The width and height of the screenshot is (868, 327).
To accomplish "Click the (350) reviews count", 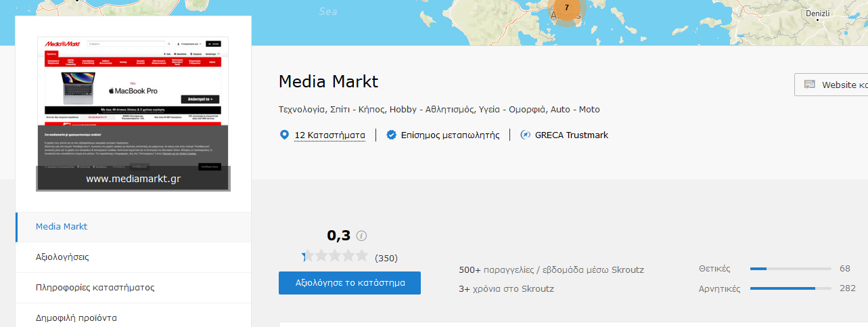I will click(386, 258).
